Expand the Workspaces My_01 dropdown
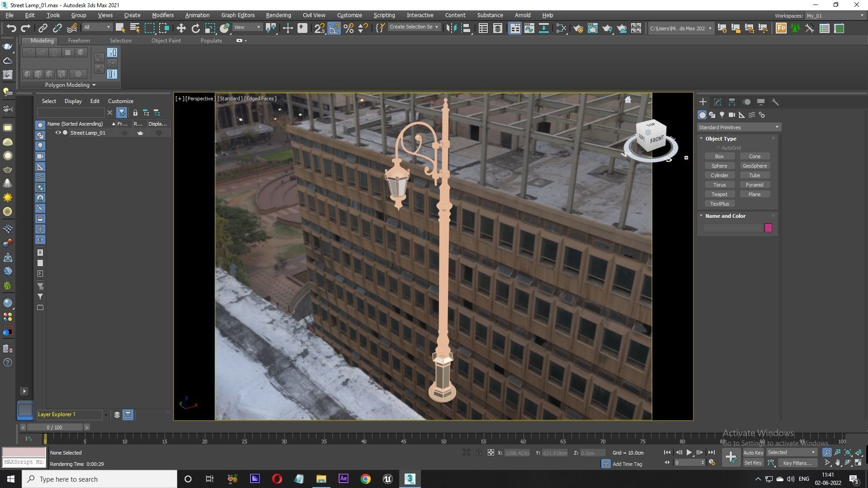Viewport: 868px width, 488px height. pos(835,15)
